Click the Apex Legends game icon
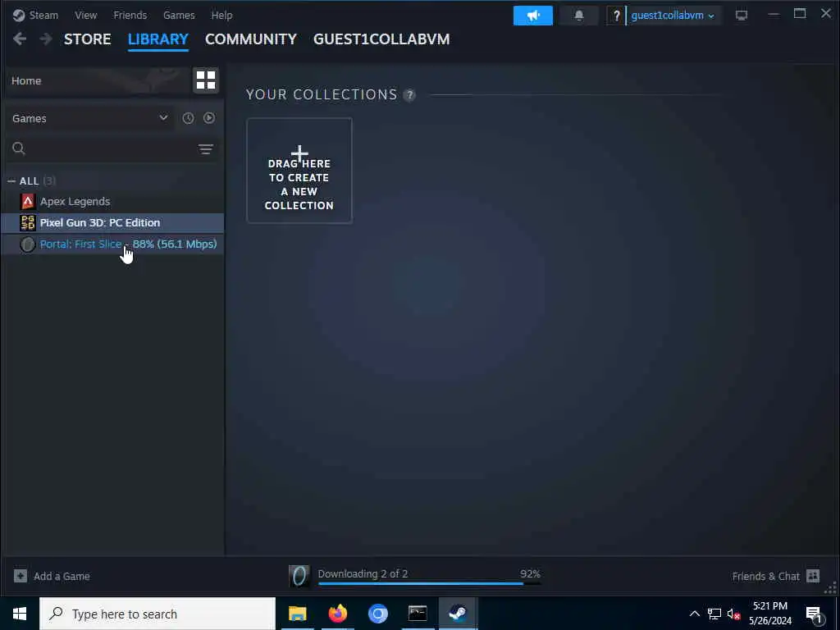The height and width of the screenshot is (630, 840). pos(27,202)
